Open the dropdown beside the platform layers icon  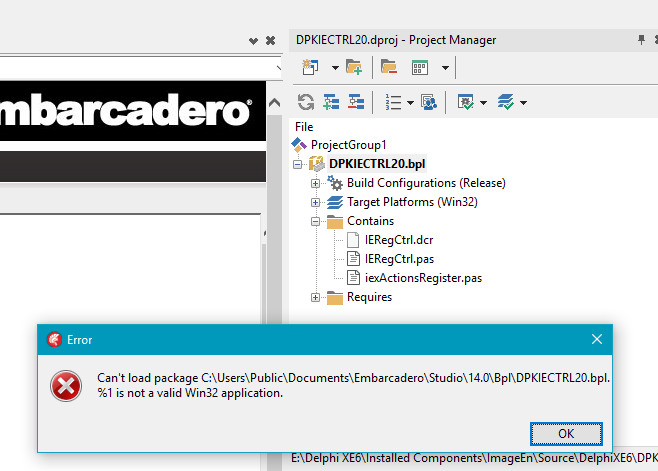523,102
